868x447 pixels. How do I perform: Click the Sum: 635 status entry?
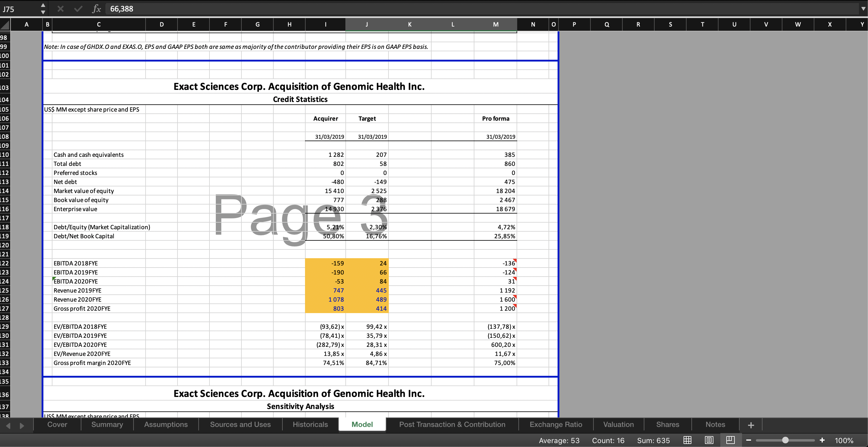(x=653, y=440)
